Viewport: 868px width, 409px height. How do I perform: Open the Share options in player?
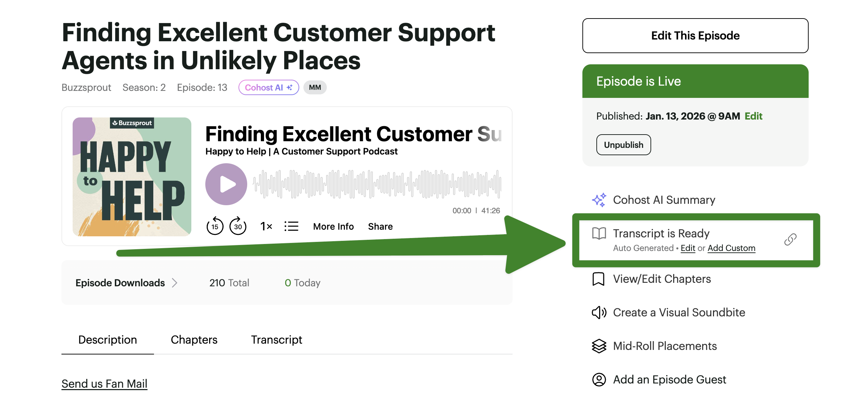coord(380,227)
